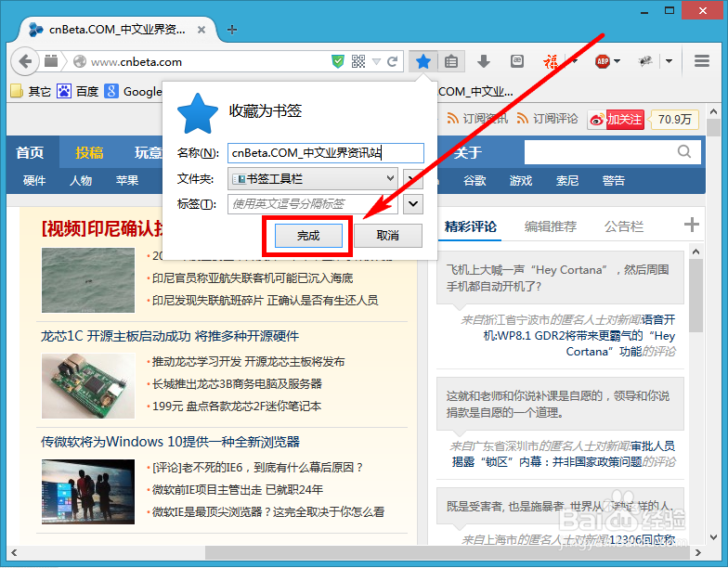Image resolution: width=728 pixels, height=568 pixels.
Task: Open the 百度 bookmark
Action: (77, 91)
